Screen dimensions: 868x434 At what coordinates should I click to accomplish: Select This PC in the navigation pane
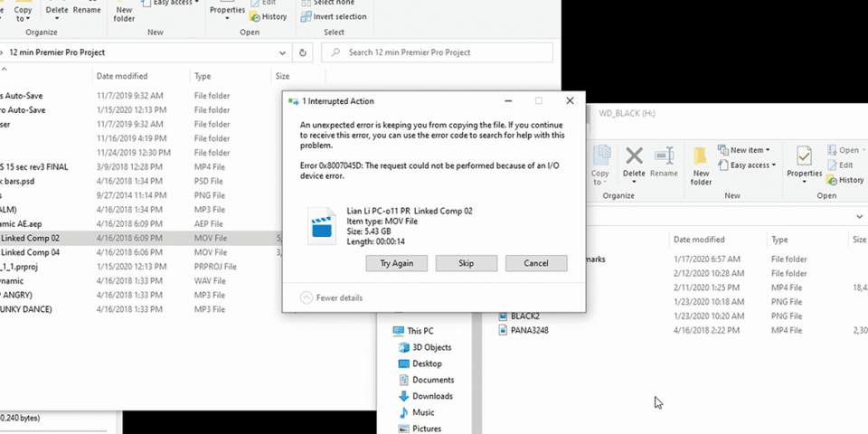tap(422, 331)
